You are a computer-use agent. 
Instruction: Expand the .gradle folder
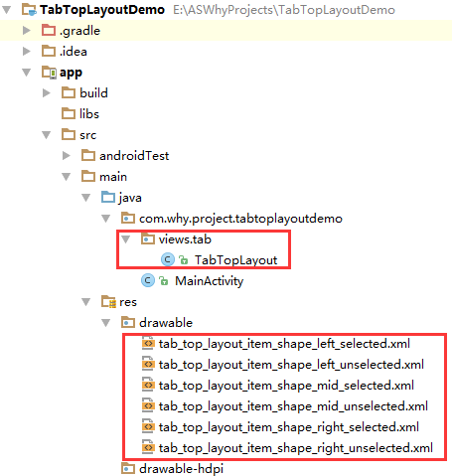pos(27,31)
